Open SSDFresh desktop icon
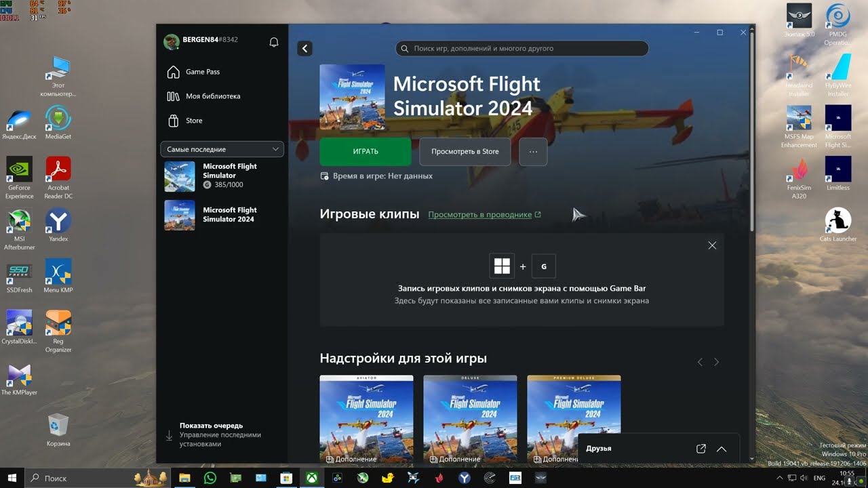Viewport: 868px width, 488px height. point(19,277)
